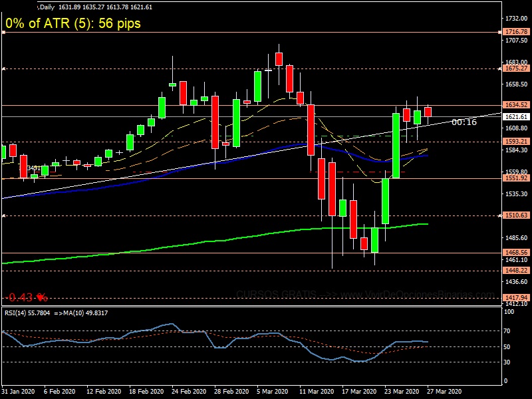Click the 1634.52 resistance price label
Viewport: 532px width, 399px height.
click(516, 105)
